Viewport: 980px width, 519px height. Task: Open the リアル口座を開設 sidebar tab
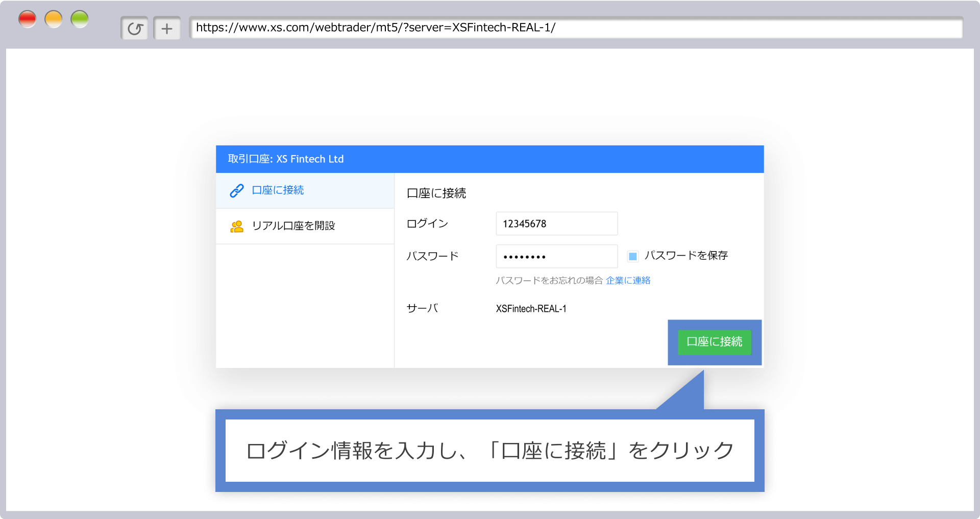[305, 226]
